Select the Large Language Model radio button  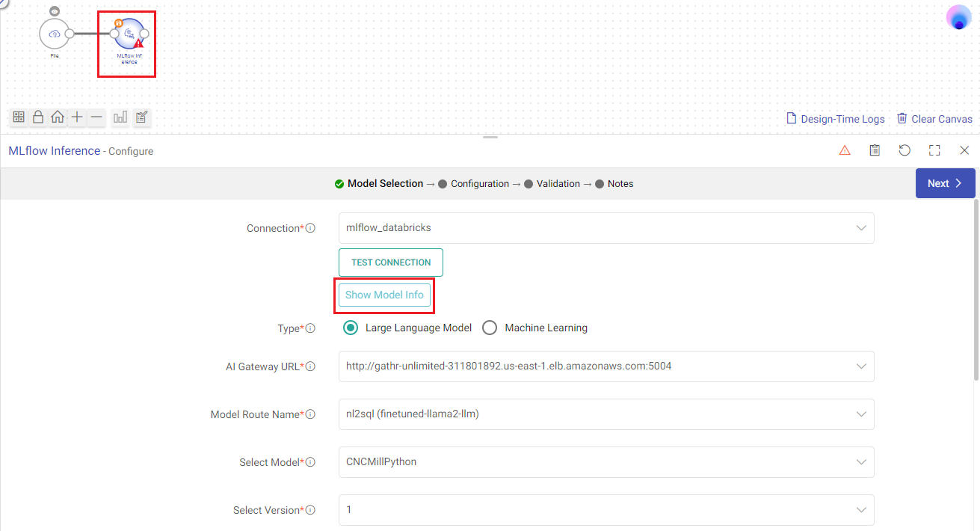click(x=351, y=328)
